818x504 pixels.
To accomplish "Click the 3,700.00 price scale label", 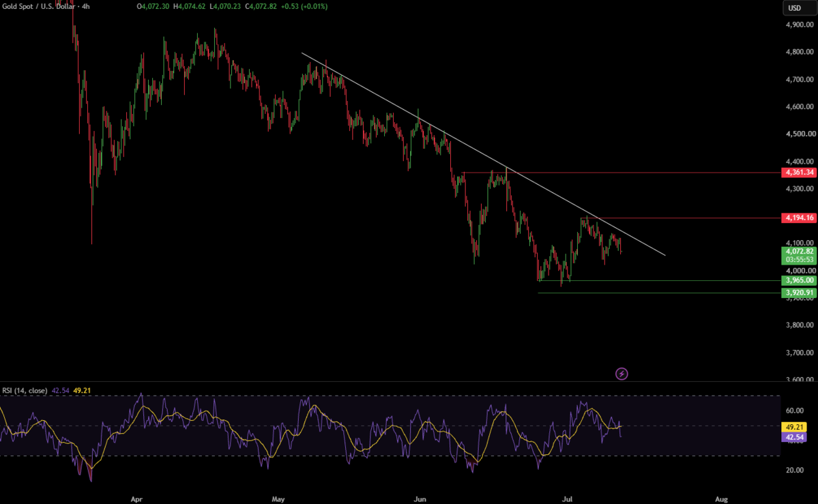I will click(x=800, y=353).
